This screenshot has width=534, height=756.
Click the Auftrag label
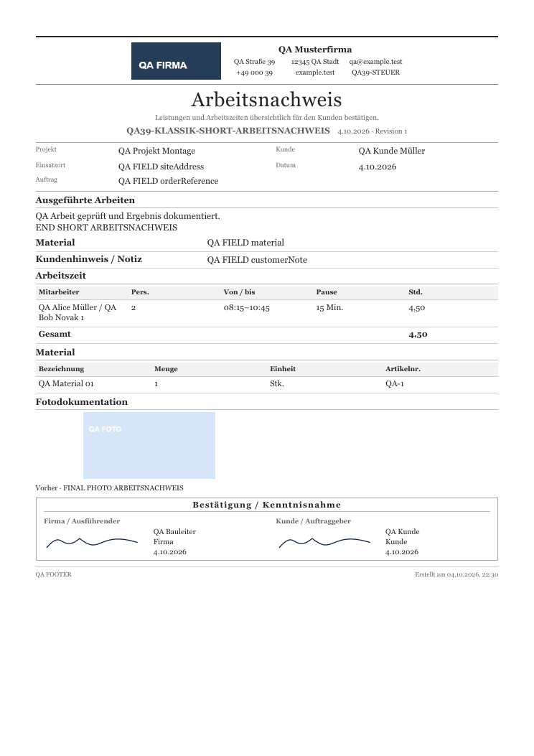[46, 179]
